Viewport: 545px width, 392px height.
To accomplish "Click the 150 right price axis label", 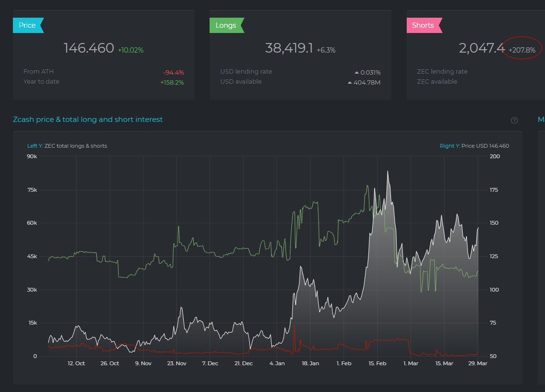I will click(494, 223).
